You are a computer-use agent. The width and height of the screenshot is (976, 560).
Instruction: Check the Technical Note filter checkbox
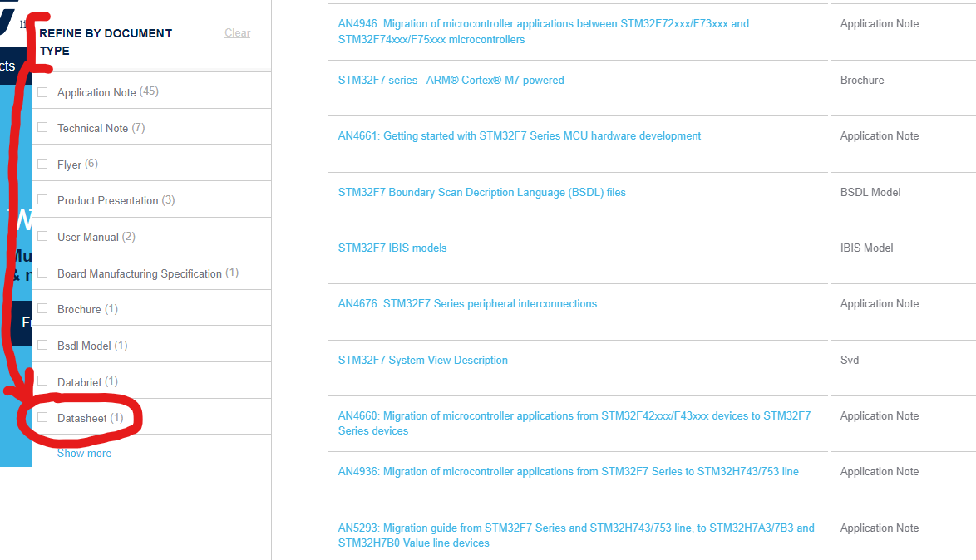[42, 127]
